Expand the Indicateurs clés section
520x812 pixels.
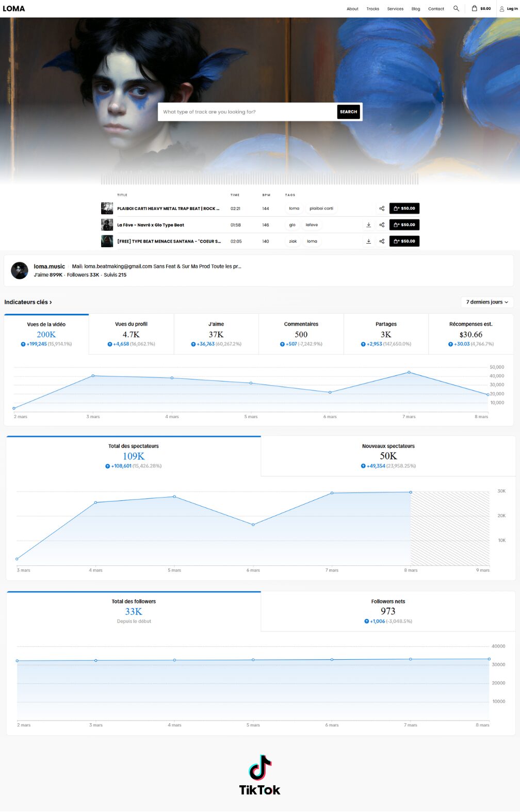(x=28, y=302)
